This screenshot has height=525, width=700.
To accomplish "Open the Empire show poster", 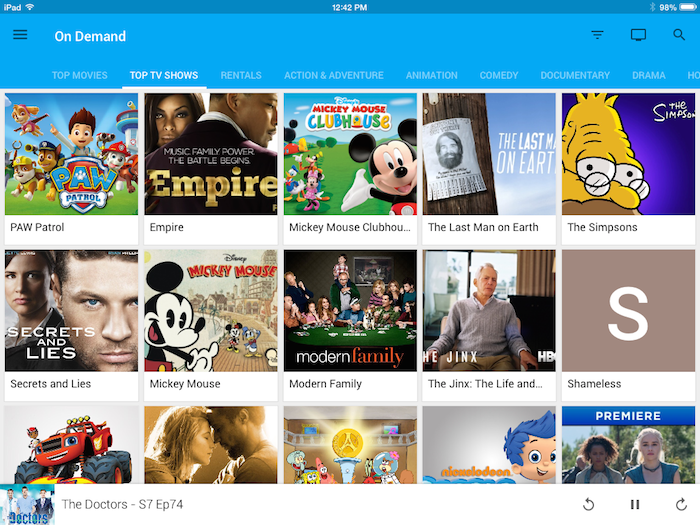I will pyautogui.click(x=211, y=154).
